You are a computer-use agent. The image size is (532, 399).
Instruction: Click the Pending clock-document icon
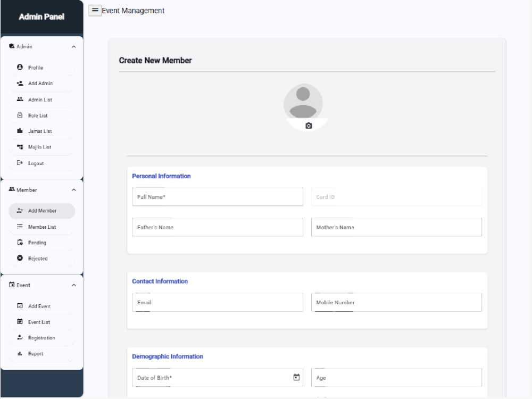click(20, 242)
